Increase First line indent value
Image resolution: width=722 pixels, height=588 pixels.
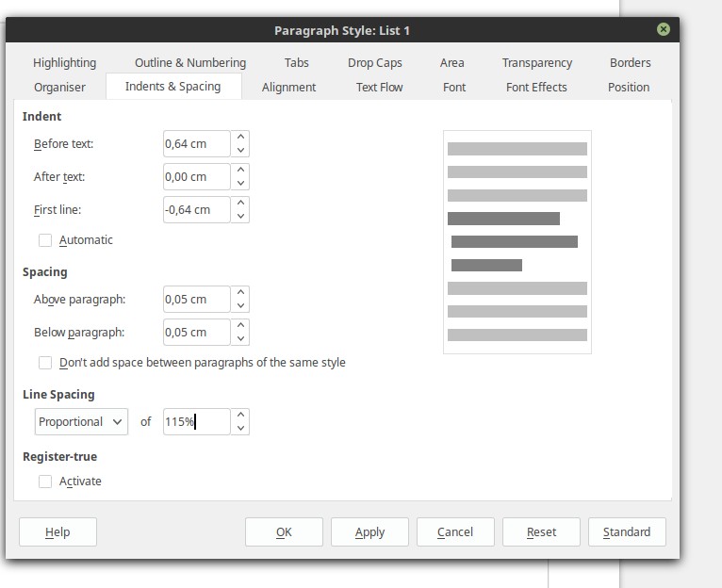[x=240, y=203]
